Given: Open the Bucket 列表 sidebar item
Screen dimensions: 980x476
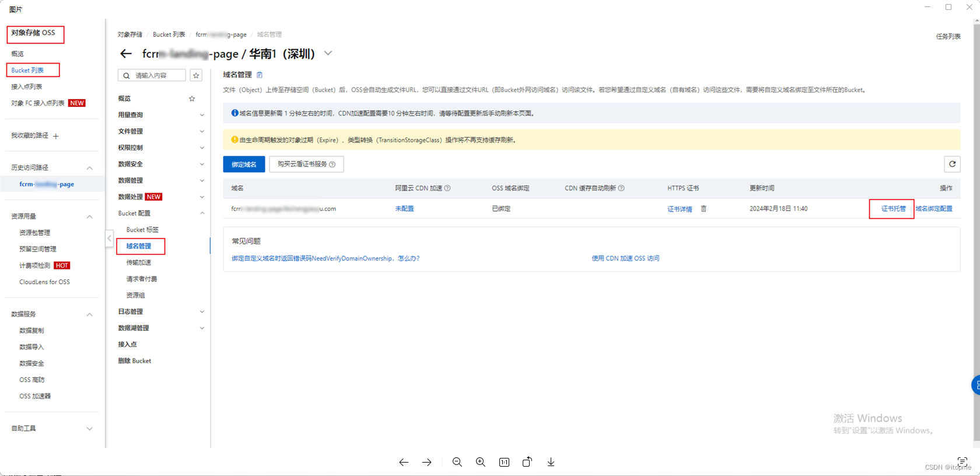Looking at the screenshot, I should 27,70.
